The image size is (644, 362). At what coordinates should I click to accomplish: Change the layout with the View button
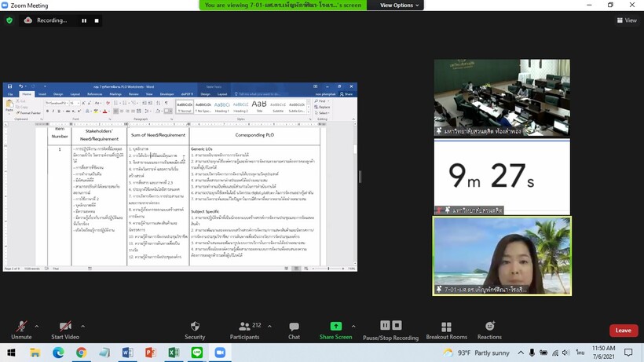coord(627,20)
